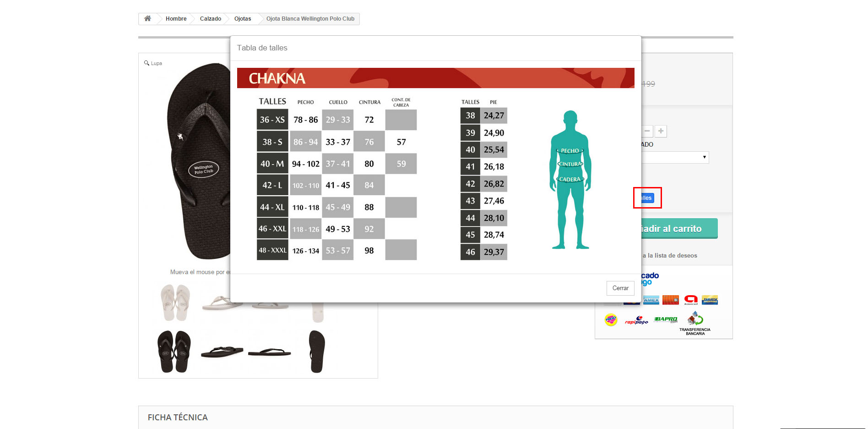Select the white flip-flop side view thumbnail

tap(222, 302)
